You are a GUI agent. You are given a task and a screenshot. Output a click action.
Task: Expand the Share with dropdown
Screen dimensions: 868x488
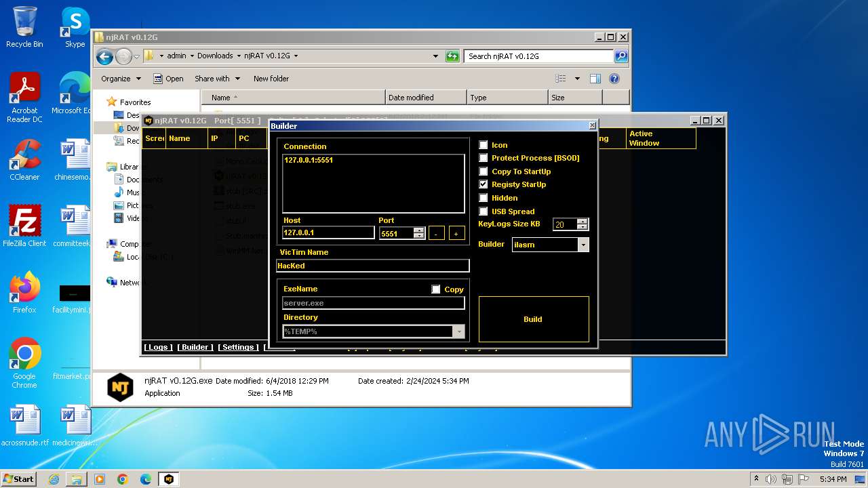pos(217,79)
